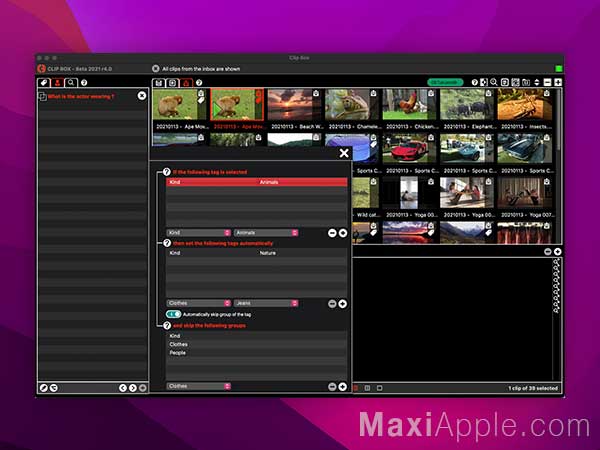The height and width of the screenshot is (450, 600).
Task: Decrease thumbnail size with toolbar minus
Action: click(548, 82)
